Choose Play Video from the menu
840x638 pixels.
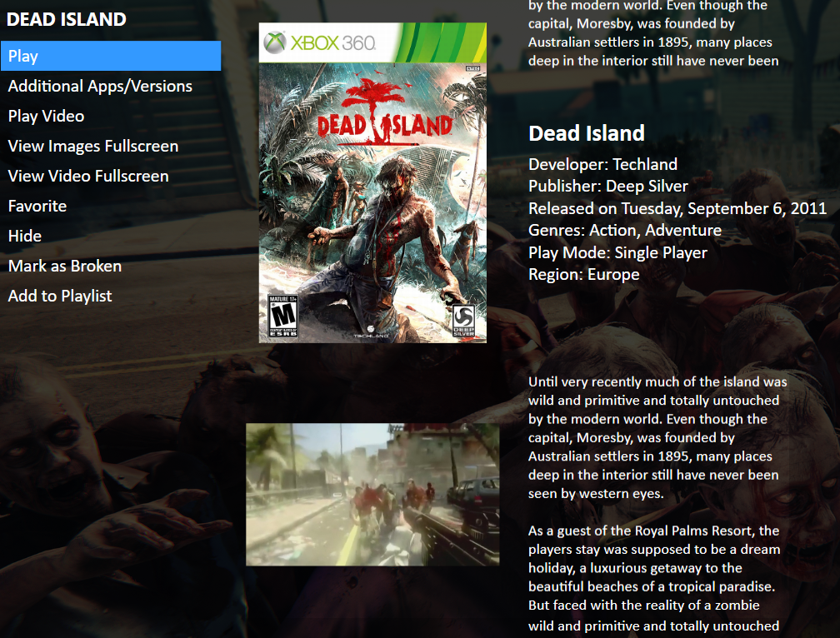click(x=46, y=116)
